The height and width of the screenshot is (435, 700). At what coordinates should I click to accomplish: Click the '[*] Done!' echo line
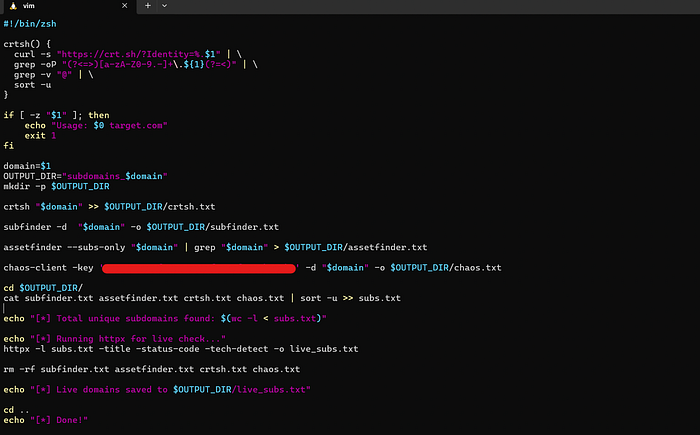point(46,420)
